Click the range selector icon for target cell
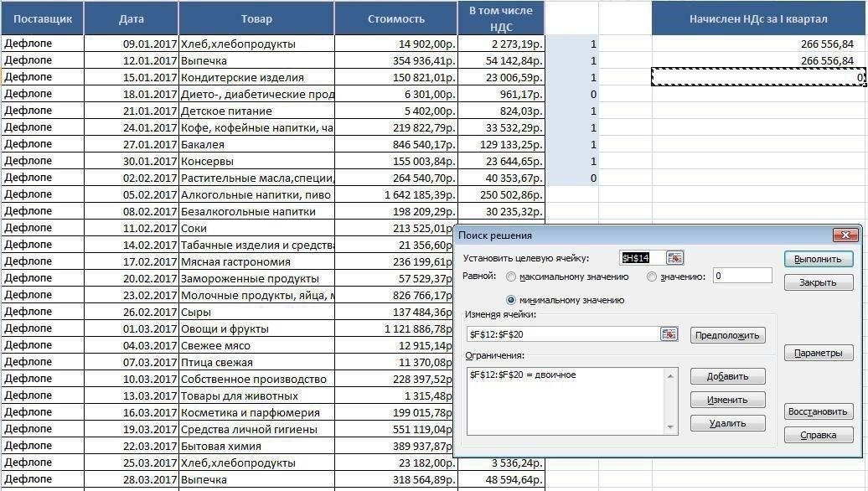 [674, 258]
